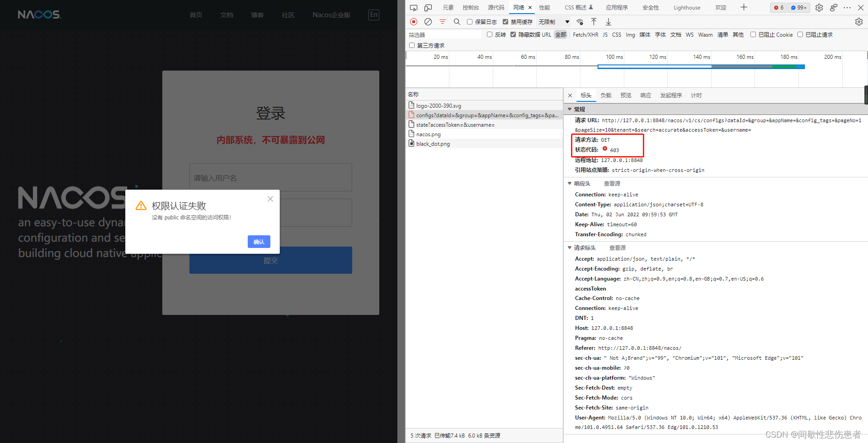Toggle the 反转 filter checkbox
868x443 pixels.
490,34
